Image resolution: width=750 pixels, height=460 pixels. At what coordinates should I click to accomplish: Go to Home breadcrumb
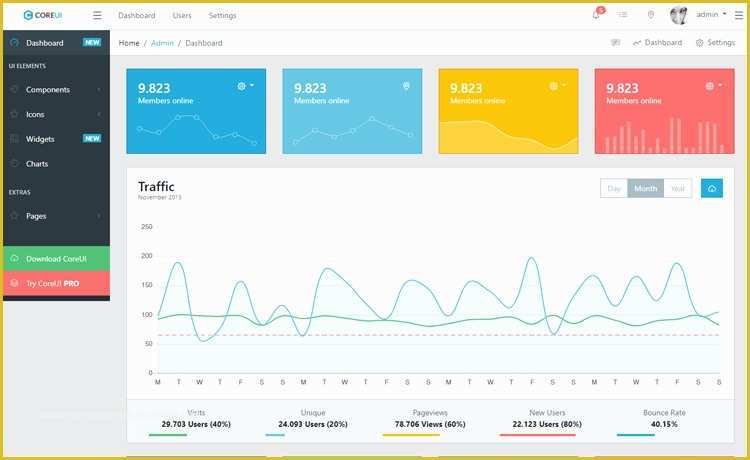[x=129, y=43]
